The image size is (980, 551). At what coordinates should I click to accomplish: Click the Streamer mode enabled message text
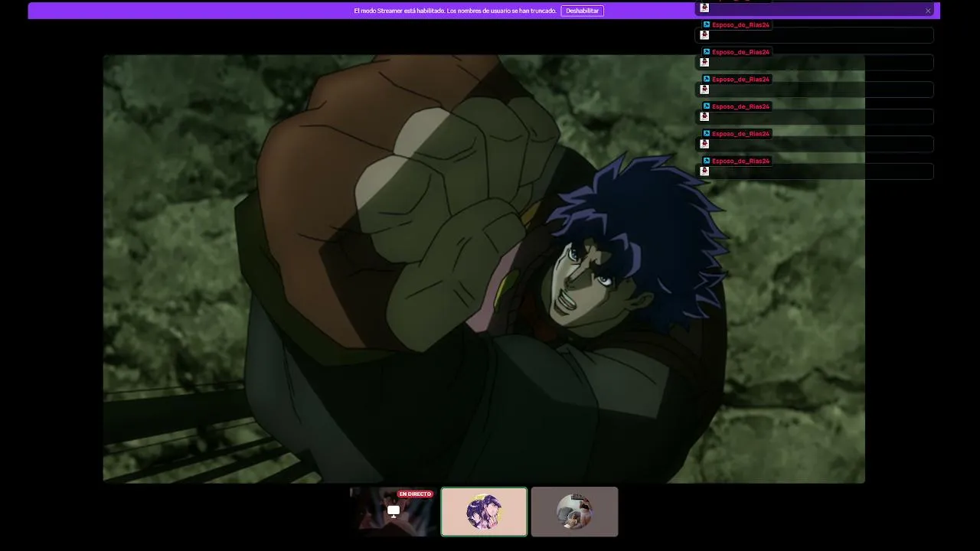click(x=455, y=11)
